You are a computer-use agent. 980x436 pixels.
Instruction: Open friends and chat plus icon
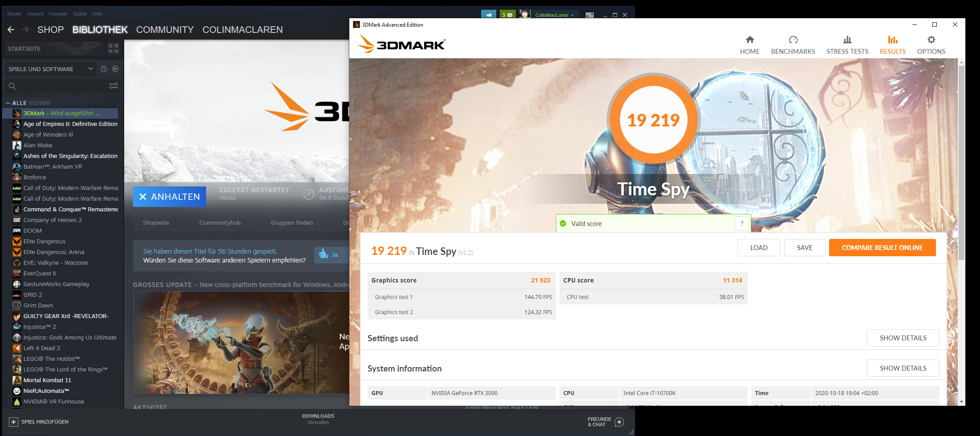[619, 422]
